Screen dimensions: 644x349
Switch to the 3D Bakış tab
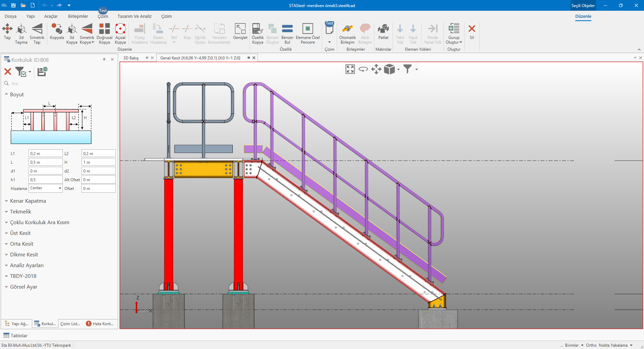[131, 58]
